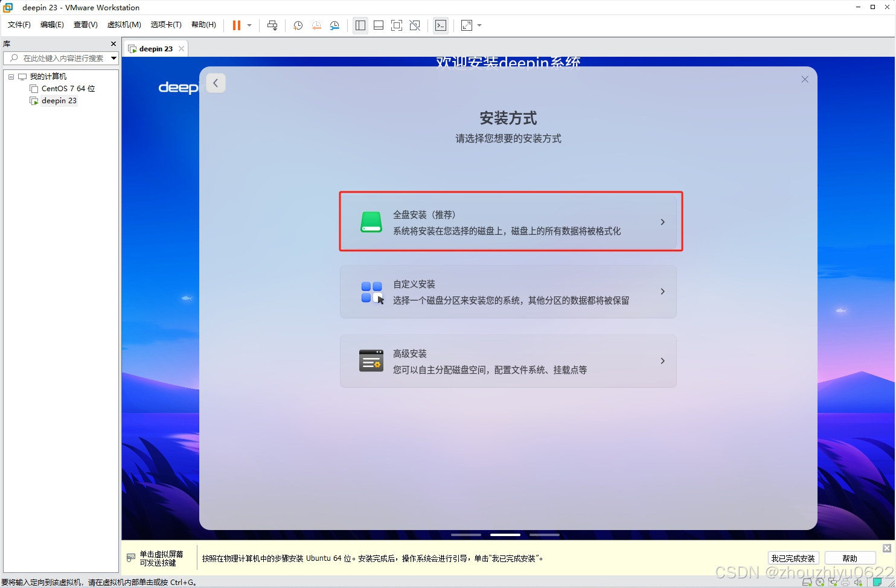
Task: Click the dark window icon for 高级安装
Action: 371,360
